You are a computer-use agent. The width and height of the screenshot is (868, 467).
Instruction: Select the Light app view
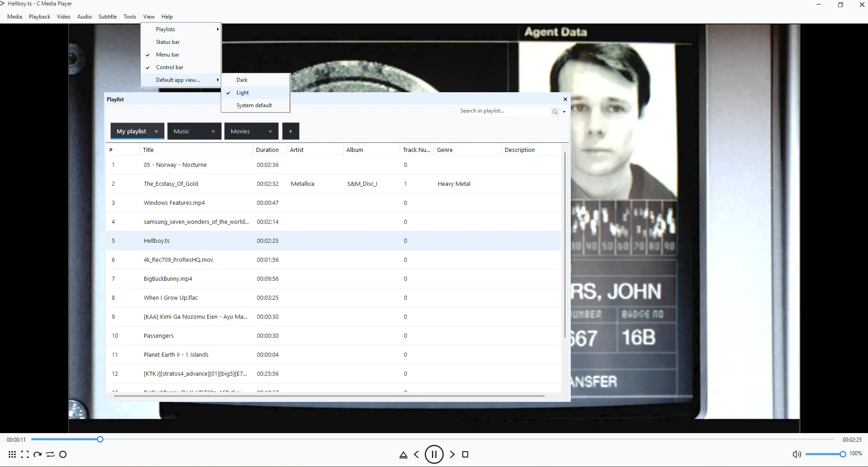tap(256, 93)
